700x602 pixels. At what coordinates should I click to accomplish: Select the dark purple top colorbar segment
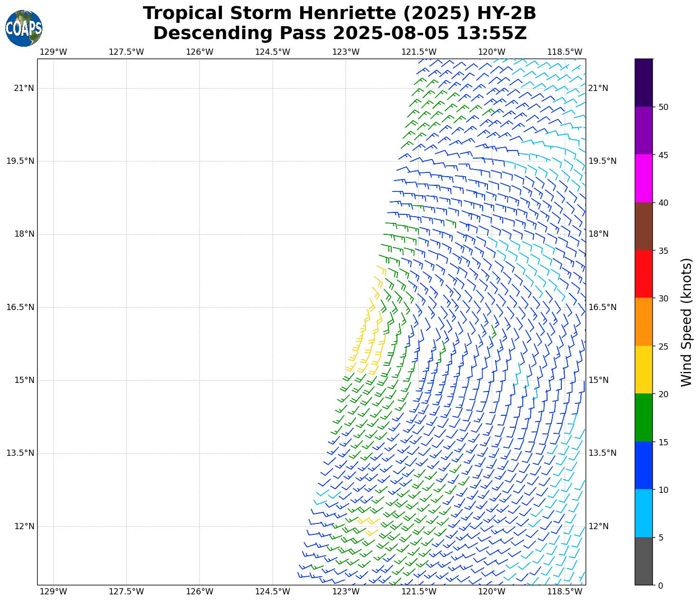click(643, 82)
